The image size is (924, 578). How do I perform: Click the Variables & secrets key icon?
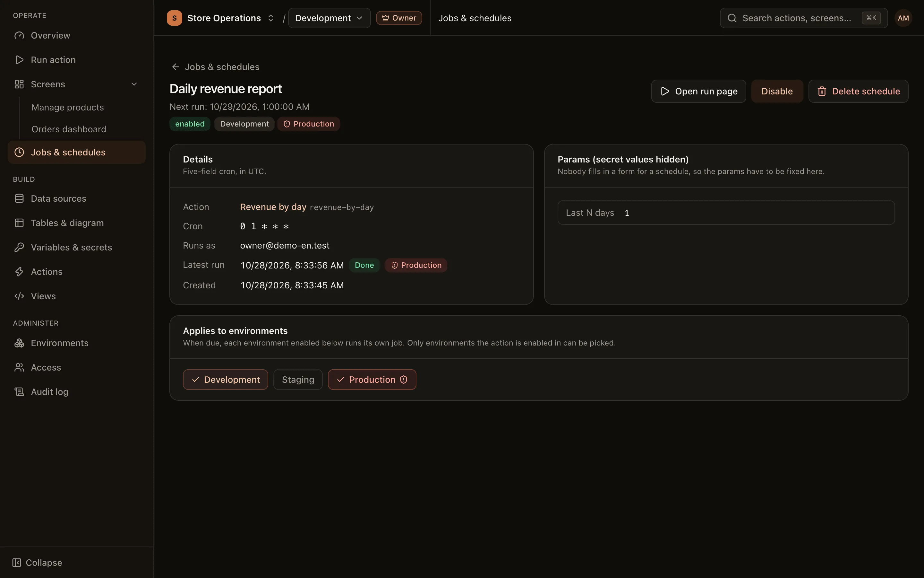pyautogui.click(x=19, y=247)
